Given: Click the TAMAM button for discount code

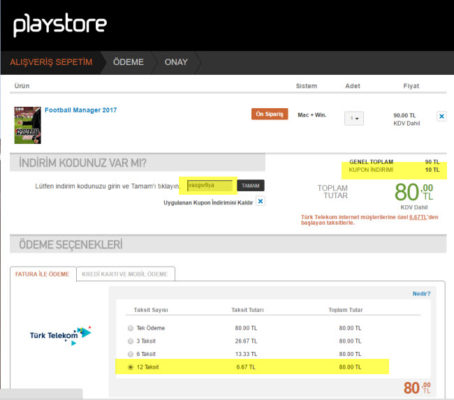Looking at the screenshot, I should click(x=251, y=185).
